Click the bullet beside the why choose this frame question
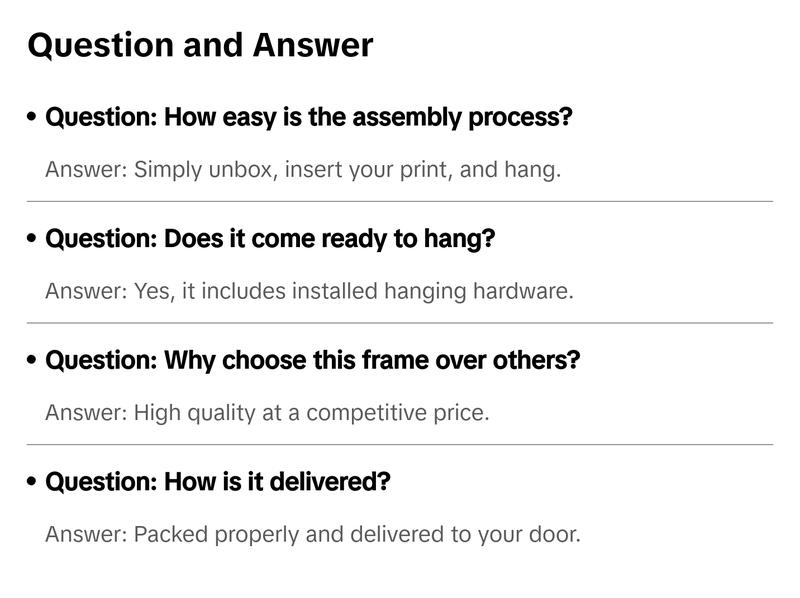The width and height of the screenshot is (800, 598). (33, 360)
